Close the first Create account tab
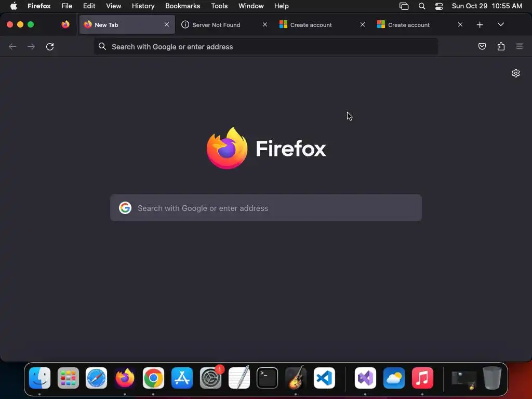This screenshot has height=399, width=532. point(362,24)
